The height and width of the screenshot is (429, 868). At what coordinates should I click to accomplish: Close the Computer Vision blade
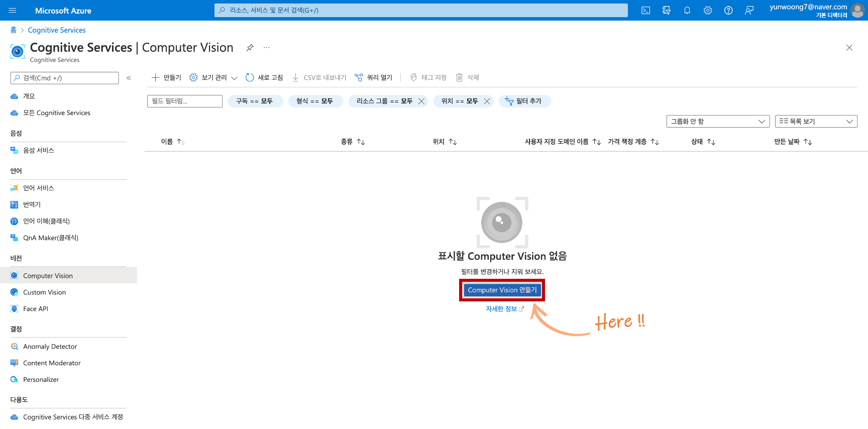pos(849,48)
